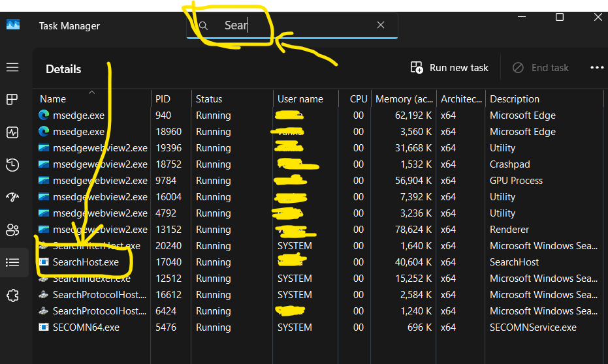Open the Services page icon
Image resolution: width=608 pixels, height=364 pixels.
click(12, 296)
